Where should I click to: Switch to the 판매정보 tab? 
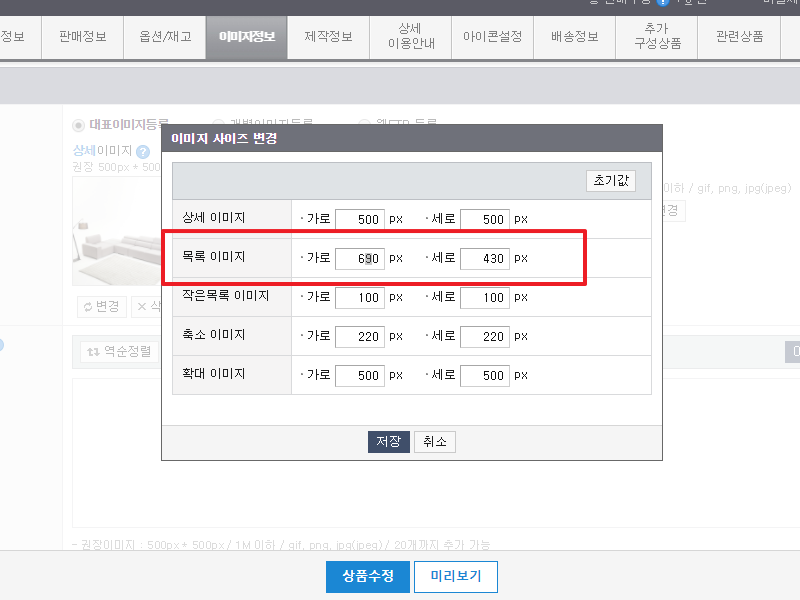(x=82, y=37)
